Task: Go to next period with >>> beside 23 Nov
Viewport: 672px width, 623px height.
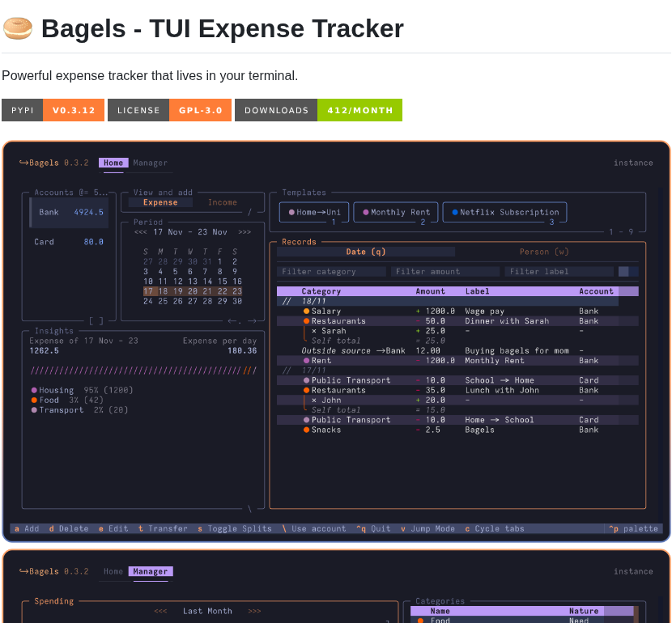Action: tap(245, 232)
